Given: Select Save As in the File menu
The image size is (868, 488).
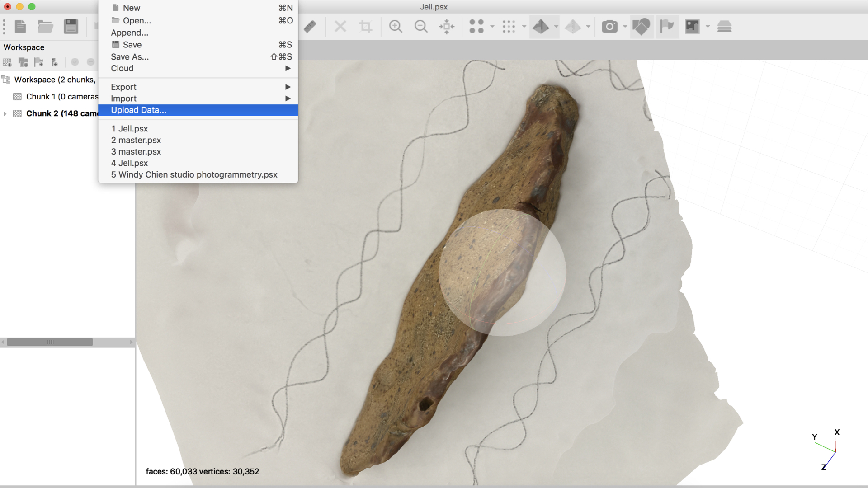Looking at the screenshot, I should pyautogui.click(x=130, y=56).
